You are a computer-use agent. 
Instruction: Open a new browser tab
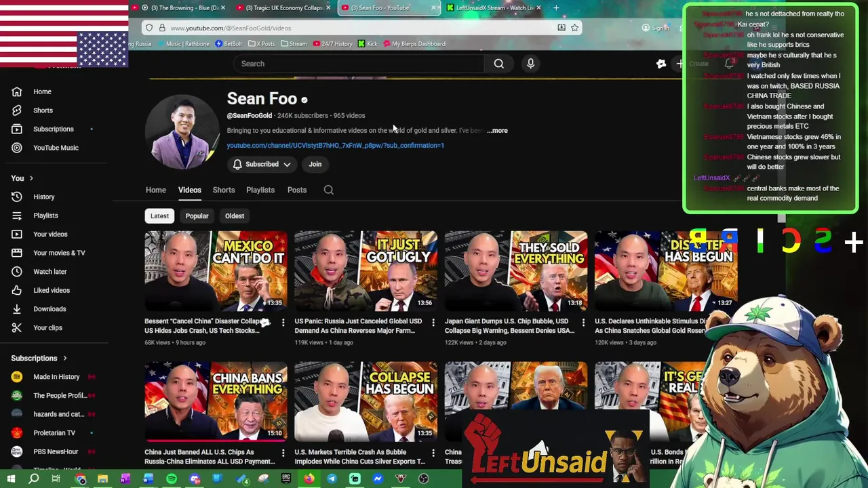556,7
